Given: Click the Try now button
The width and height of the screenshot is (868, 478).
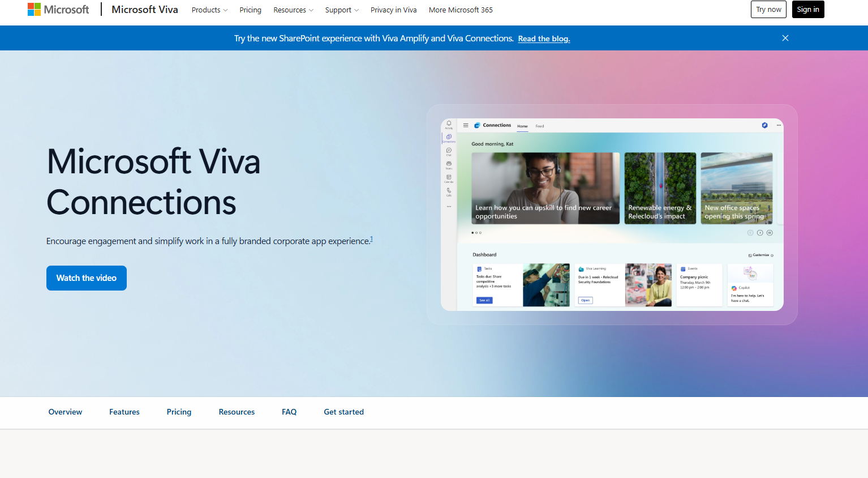Looking at the screenshot, I should pos(768,9).
